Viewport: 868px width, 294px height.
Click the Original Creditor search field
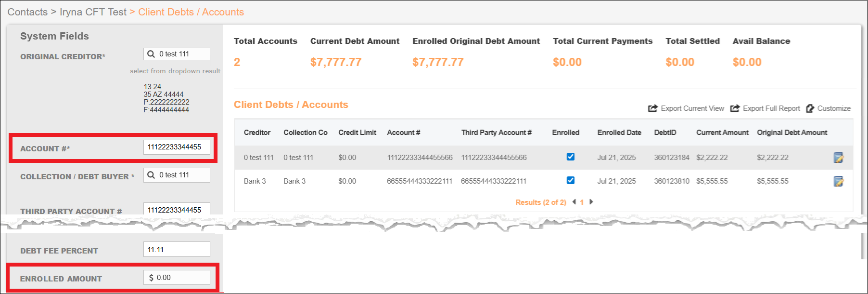[177, 54]
